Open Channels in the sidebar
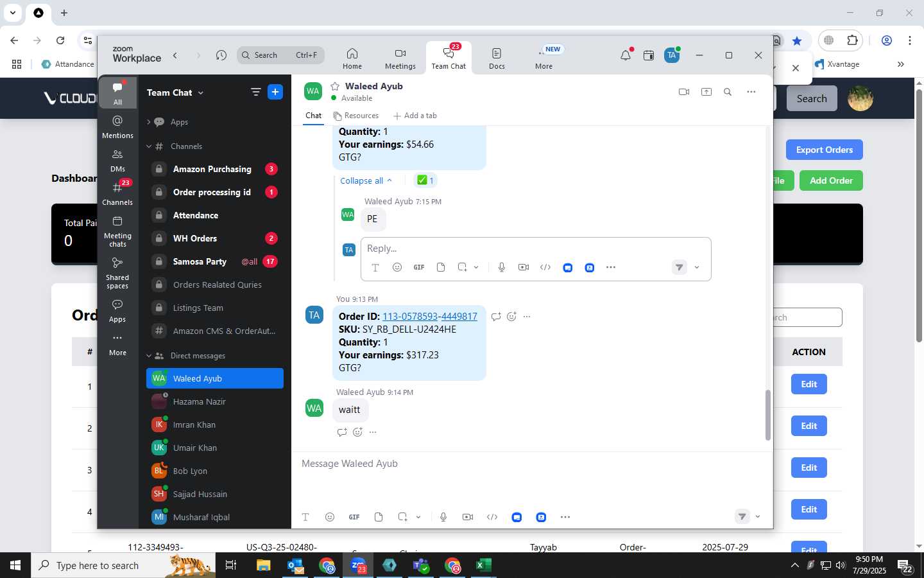The width and height of the screenshot is (924, 578). pyautogui.click(x=117, y=193)
